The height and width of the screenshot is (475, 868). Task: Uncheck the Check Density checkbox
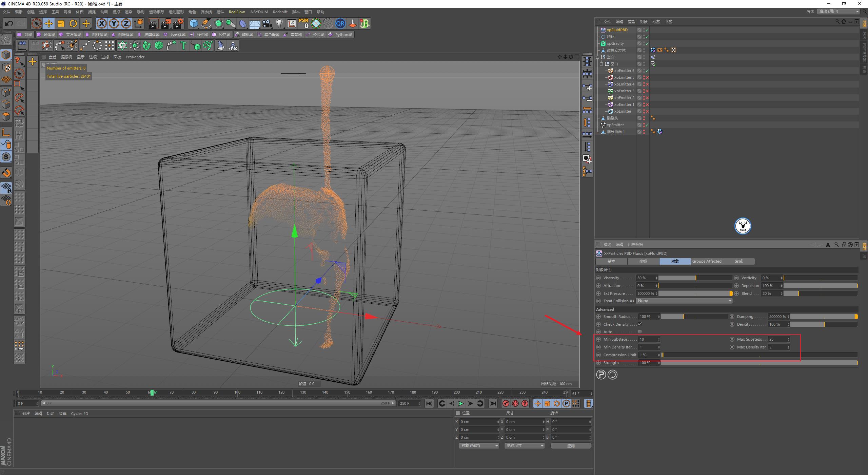[x=640, y=324]
